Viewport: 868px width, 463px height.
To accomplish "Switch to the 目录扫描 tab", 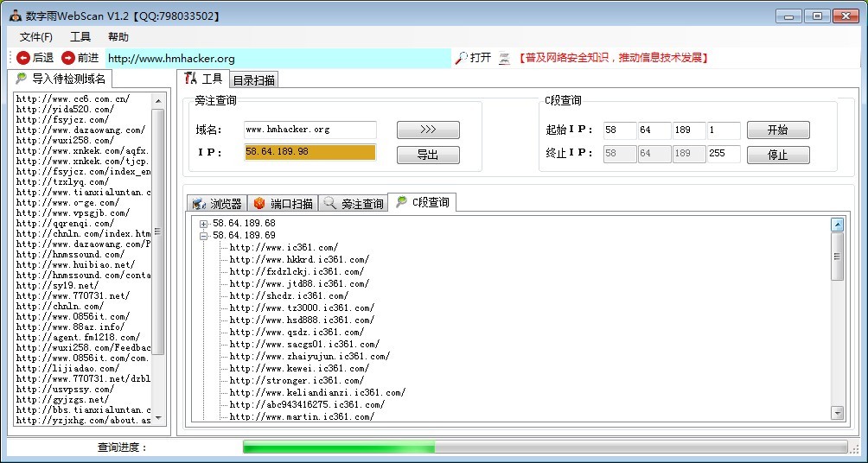I will [253, 80].
